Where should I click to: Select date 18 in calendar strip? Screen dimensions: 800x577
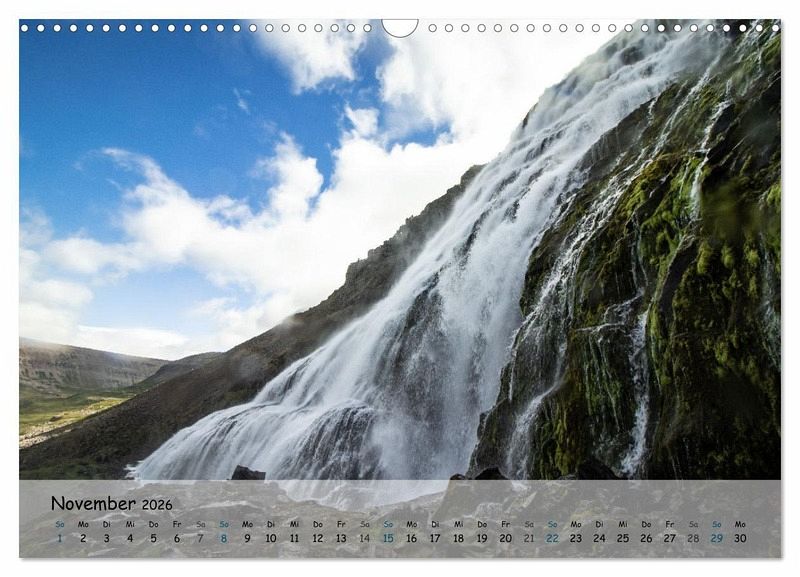click(x=459, y=538)
